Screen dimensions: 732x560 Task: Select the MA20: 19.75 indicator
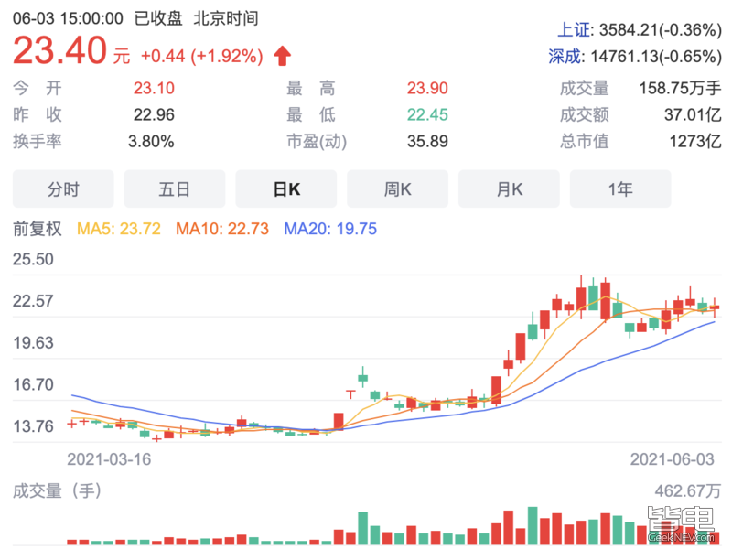(330, 229)
